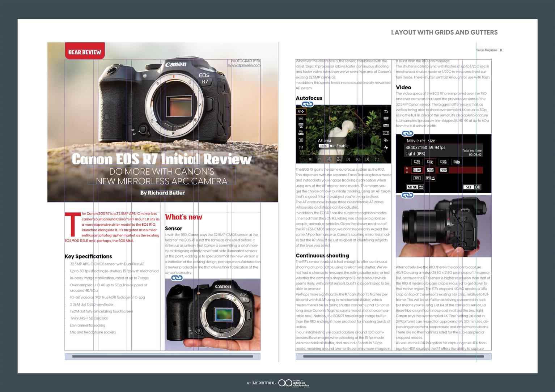Click the MENU back button in Movie rec. size
Viewport: 555px width, 392px height.
[x=415, y=187]
